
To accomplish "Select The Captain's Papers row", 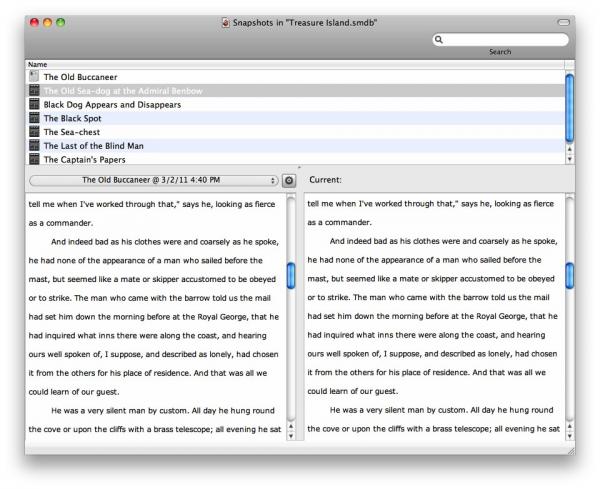I will pyautogui.click(x=295, y=159).
